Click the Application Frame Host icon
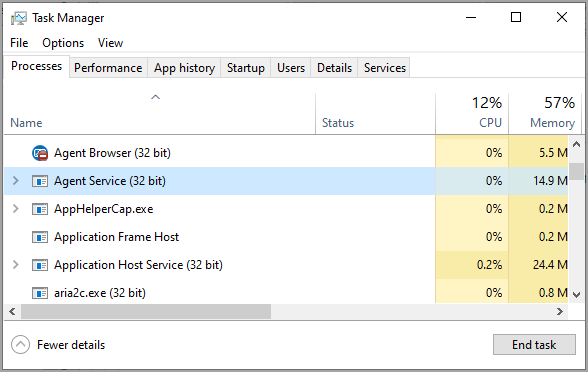The image size is (588, 372). click(40, 237)
